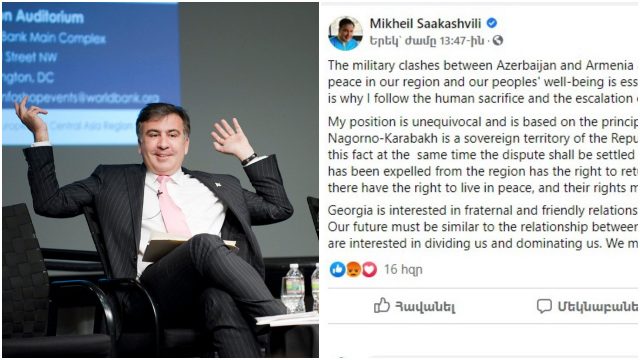The image size is (640, 360).
Task: Click the pink tie in the photo
Action: 172,207
